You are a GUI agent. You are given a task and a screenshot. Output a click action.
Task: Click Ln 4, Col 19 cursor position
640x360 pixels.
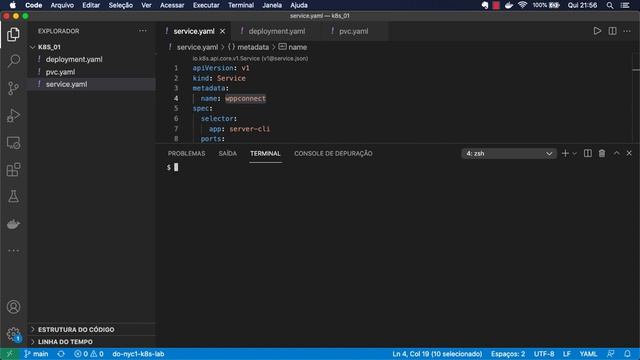tap(437, 354)
